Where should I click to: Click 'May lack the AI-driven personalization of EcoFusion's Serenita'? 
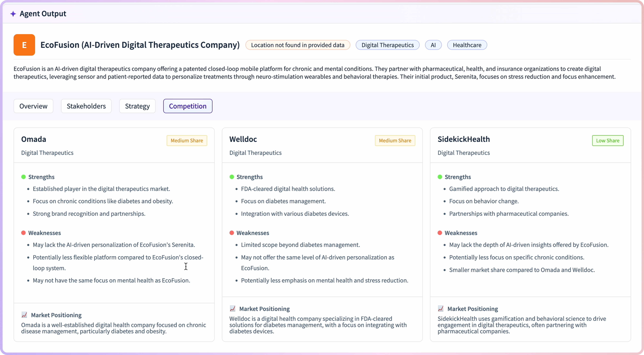tap(114, 245)
